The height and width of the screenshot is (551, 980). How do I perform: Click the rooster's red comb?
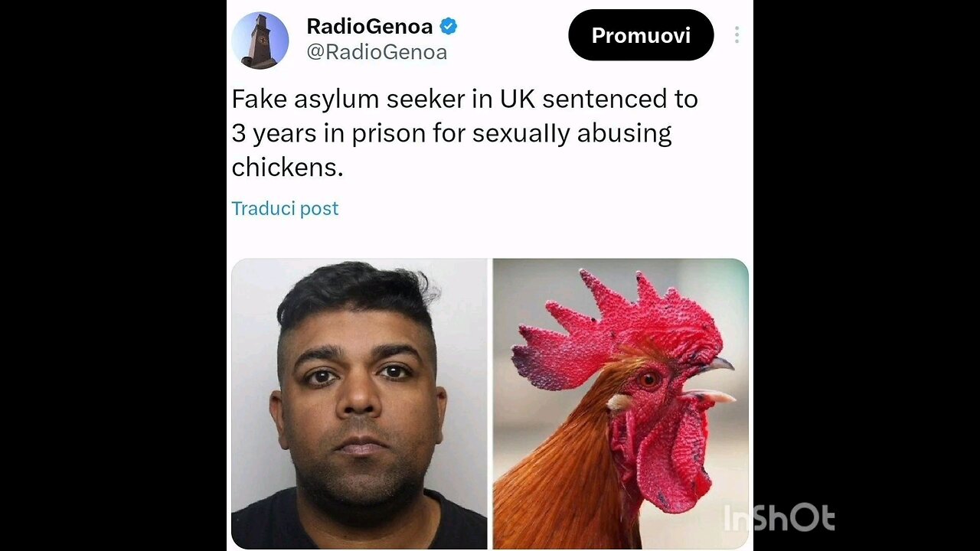612,321
